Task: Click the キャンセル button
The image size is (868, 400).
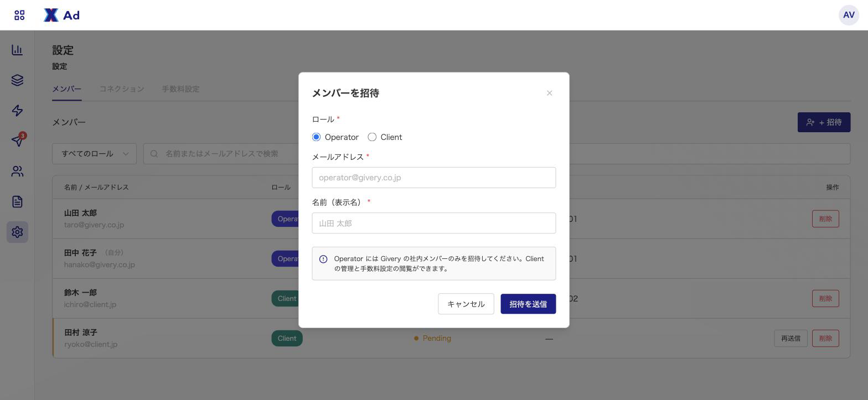Action: coord(466,304)
